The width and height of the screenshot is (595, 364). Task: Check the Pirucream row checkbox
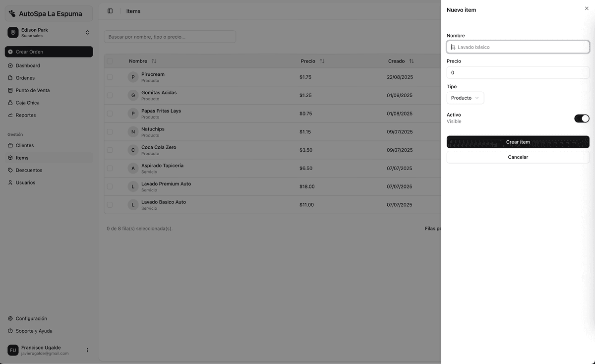[x=110, y=77]
